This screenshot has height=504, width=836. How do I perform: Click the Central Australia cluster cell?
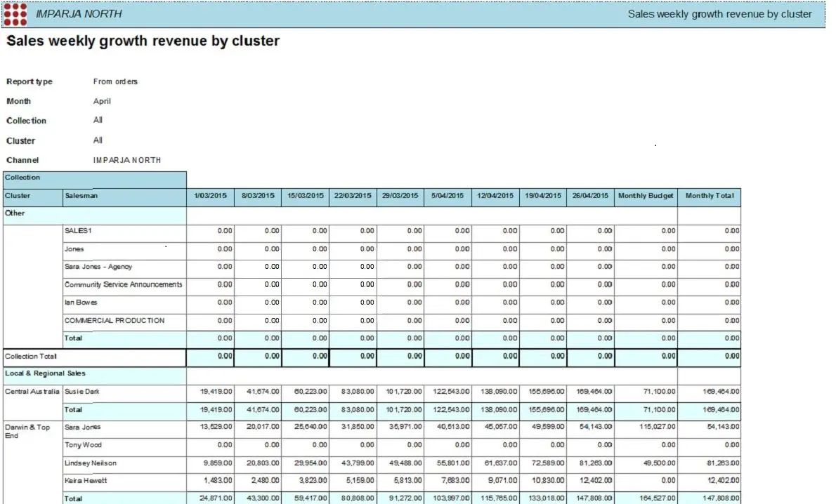(32, 391)
